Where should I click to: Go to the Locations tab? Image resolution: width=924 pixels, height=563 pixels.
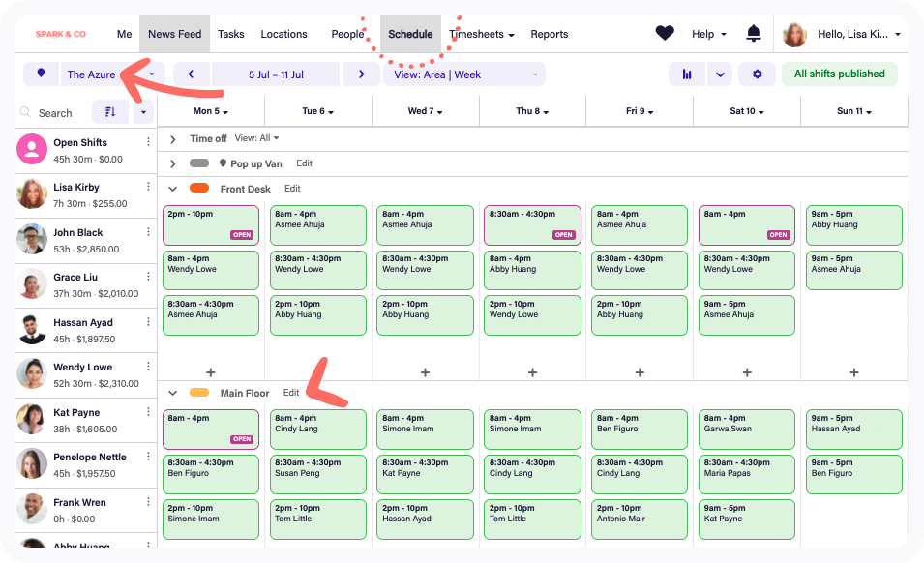coord(283,34)
